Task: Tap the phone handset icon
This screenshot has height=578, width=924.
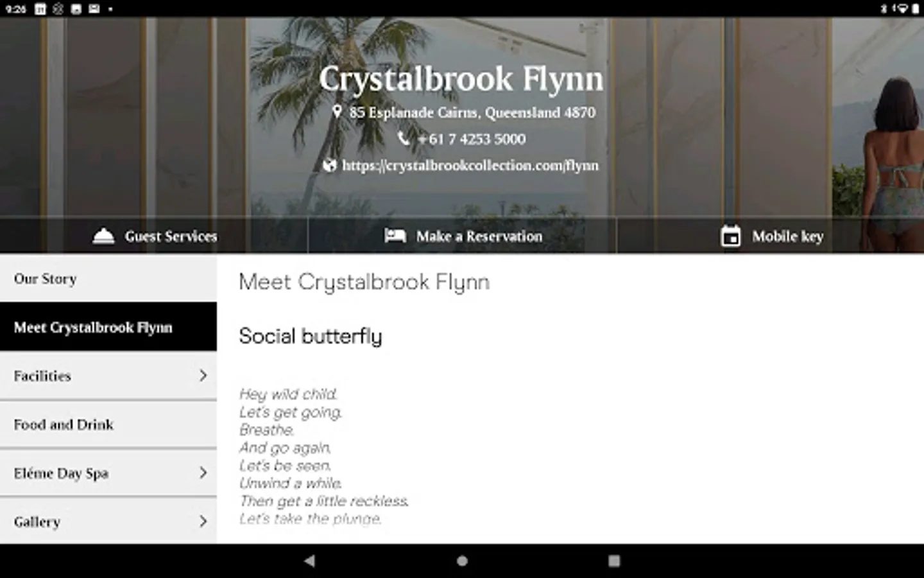Action: point(403,138)
